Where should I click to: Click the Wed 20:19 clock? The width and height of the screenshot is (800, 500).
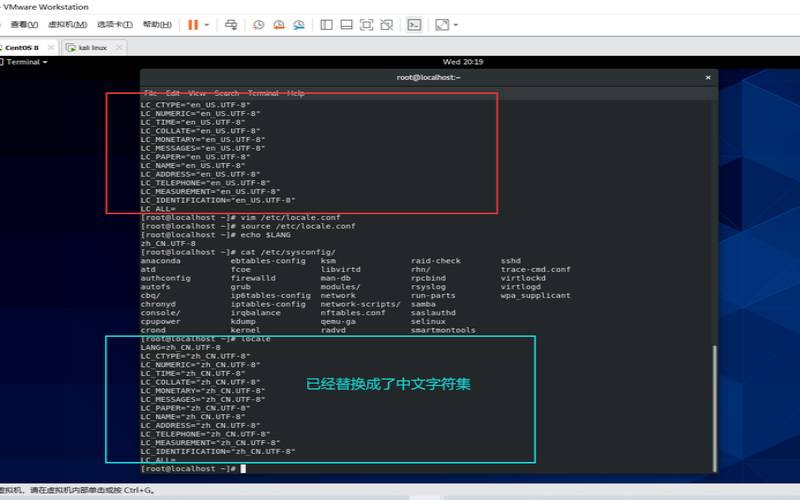tap(463, 62)
